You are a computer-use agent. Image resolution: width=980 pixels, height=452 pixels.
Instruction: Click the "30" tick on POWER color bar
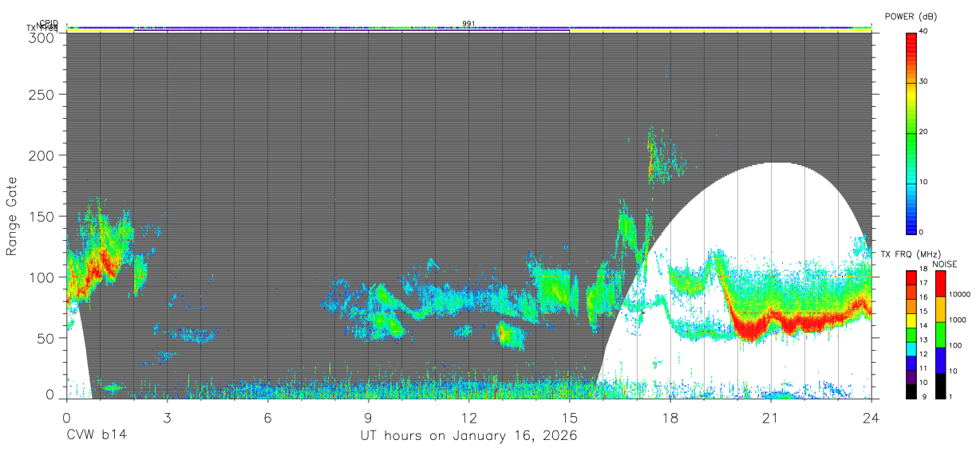[925, 81]
